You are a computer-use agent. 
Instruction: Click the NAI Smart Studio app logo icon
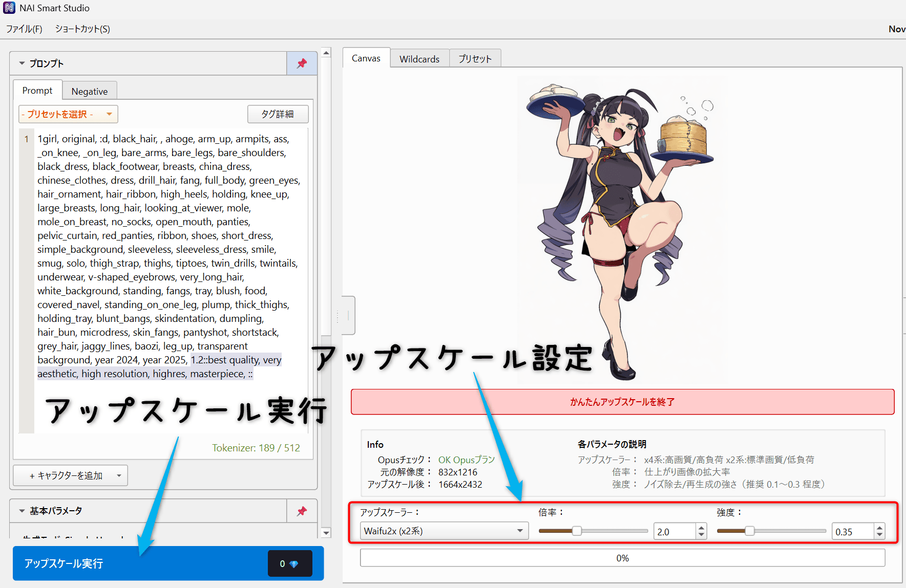[x=8, y=8]
